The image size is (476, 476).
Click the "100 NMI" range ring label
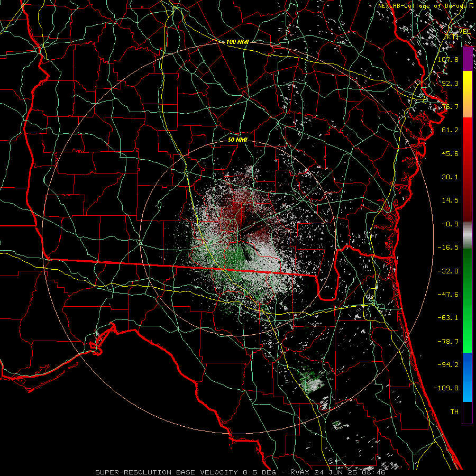click(237, 42)
